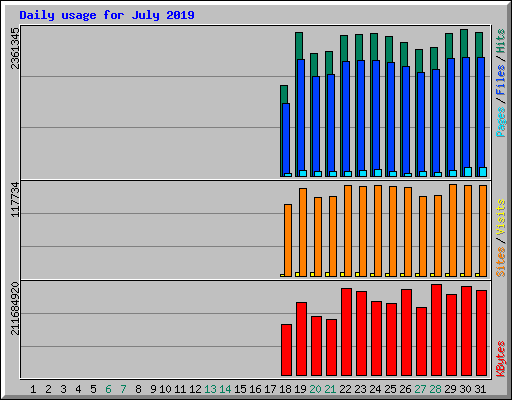Click day label 30 on x-axis
The width and height of the screenshot is (512, 400).
click(465, 389)
